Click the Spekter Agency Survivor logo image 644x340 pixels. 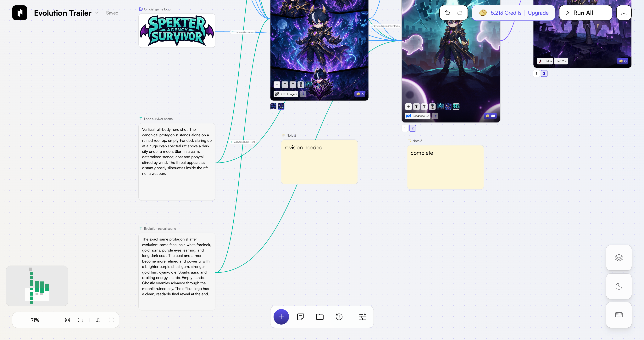pyautogui.click(x=177, y=31)
